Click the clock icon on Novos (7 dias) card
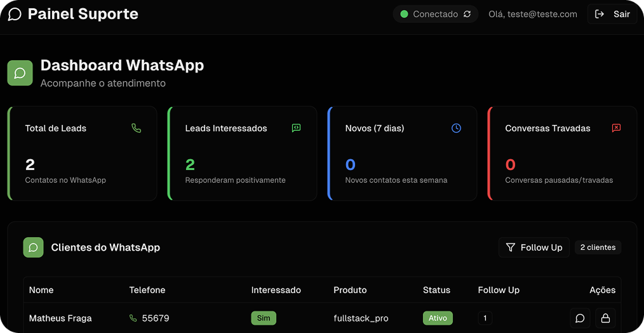 point(456,128)
